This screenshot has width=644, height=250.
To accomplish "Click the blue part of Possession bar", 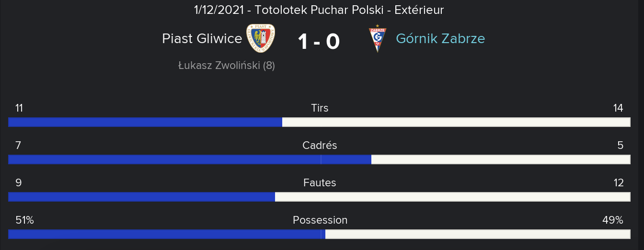I will click(x=167, y=234).
